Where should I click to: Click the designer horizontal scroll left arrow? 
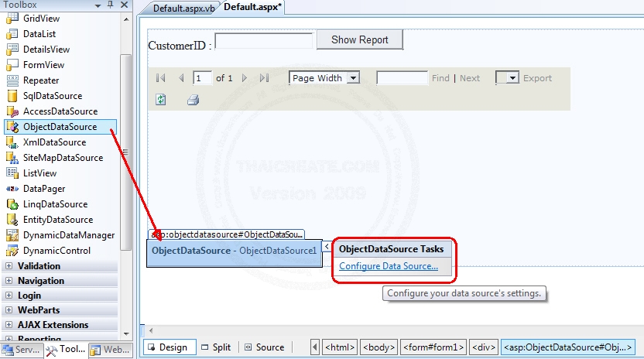tap(151, 330)
